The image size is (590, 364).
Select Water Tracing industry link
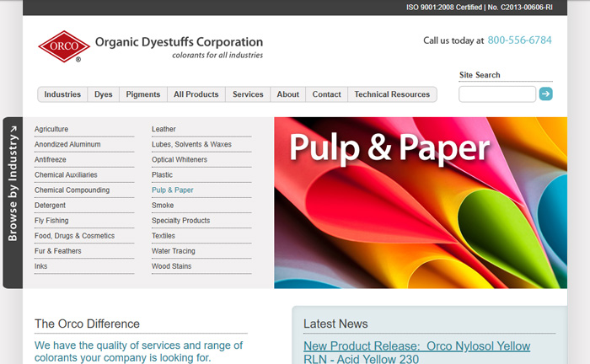pyautogui.click(x=174, y=251)
